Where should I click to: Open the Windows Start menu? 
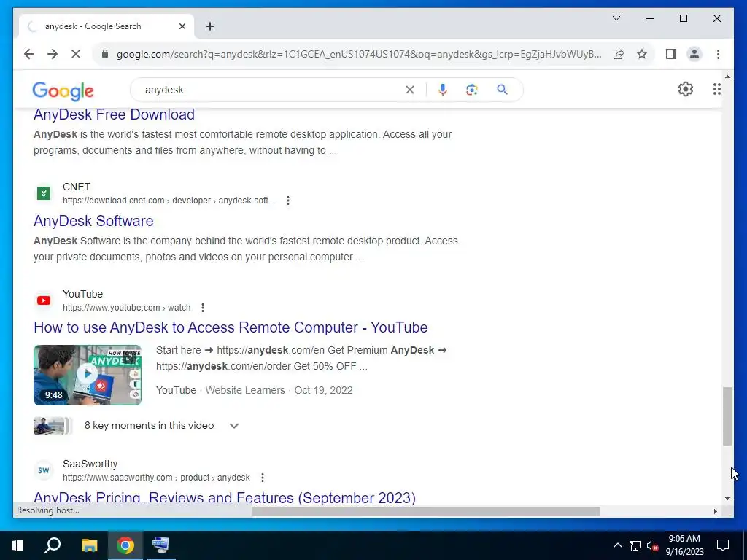pos(18,545)
